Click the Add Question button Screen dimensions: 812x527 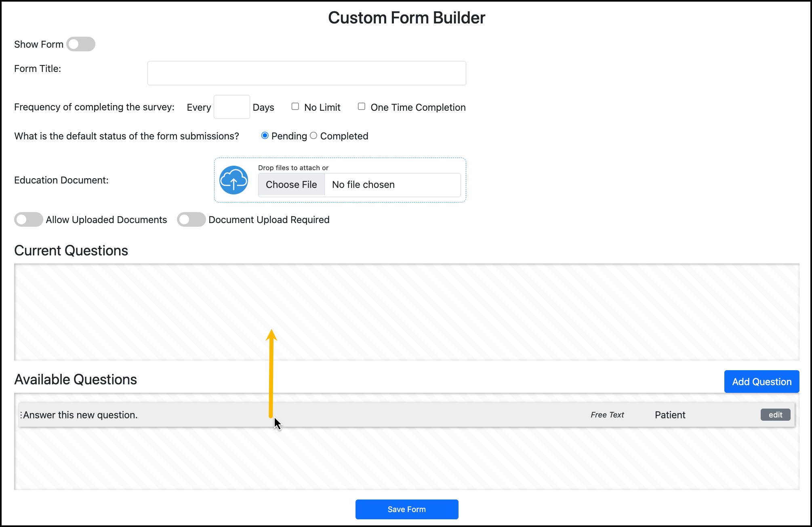[762, 382]
